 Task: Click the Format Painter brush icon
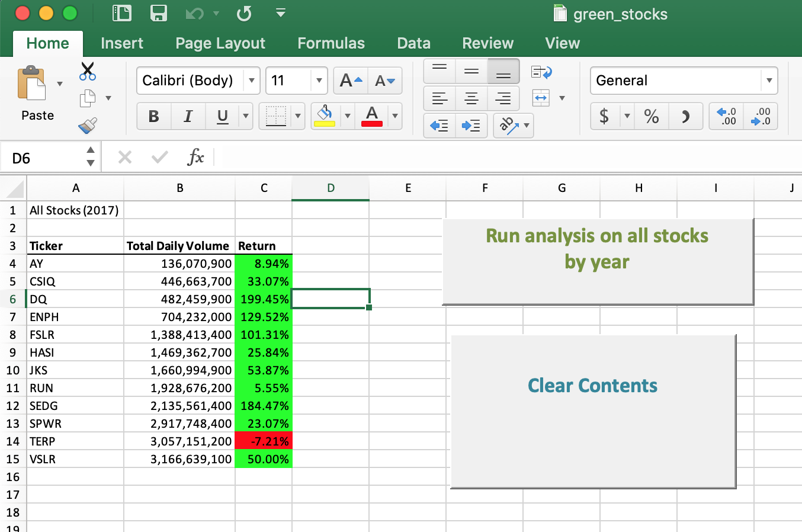pyautogui.click(x=88, y=126)
